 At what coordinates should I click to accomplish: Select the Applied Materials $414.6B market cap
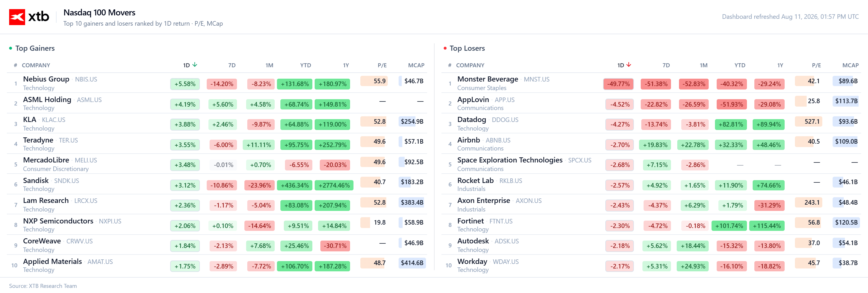click(412, 263)
